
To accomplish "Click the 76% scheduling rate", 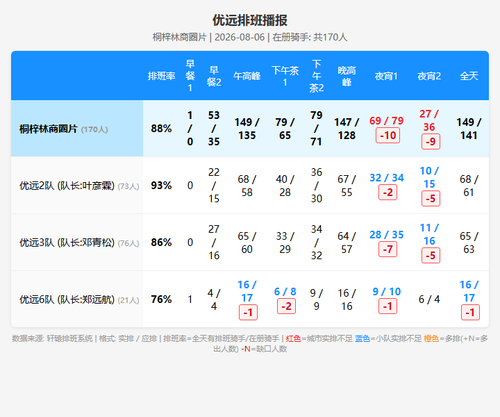I will click(x=161, y=299).
